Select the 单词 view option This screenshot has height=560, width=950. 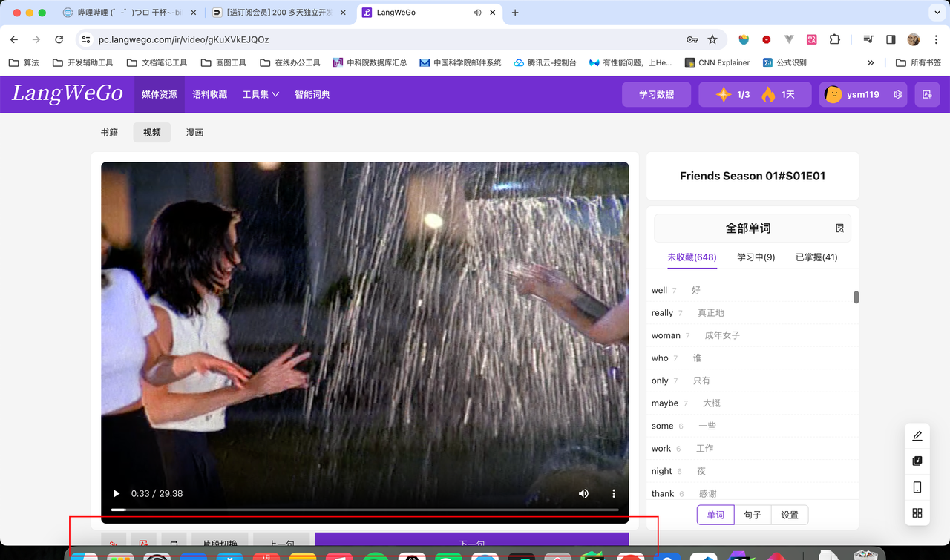pos(715,515)
